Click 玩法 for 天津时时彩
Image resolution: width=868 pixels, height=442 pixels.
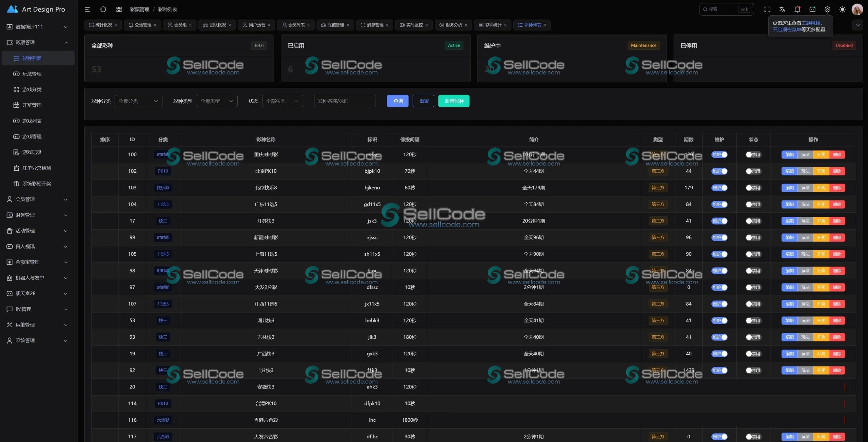805,271
